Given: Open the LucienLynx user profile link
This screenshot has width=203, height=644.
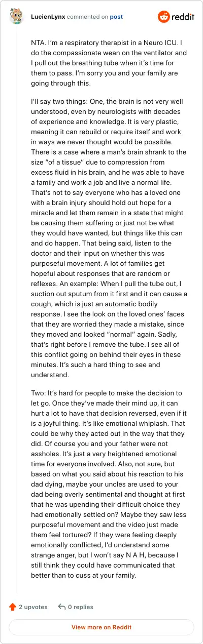Looking at the screenshot, I should click(47, 17).
